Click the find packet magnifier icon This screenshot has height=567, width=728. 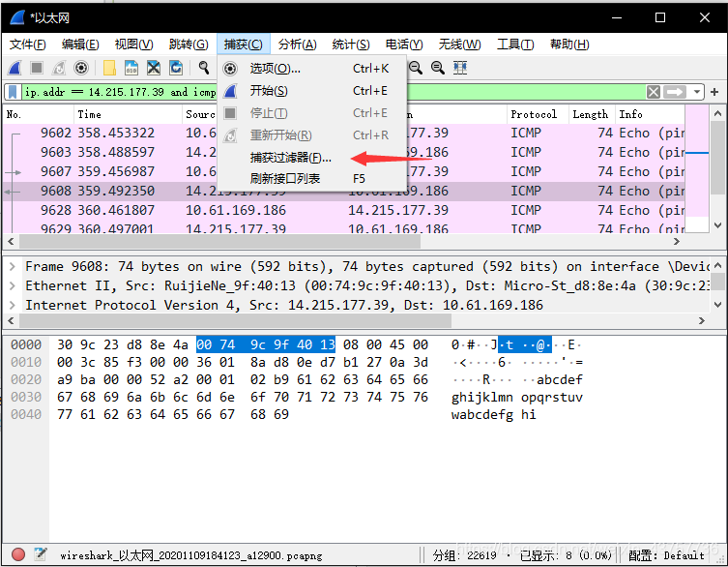coord(203,69)
